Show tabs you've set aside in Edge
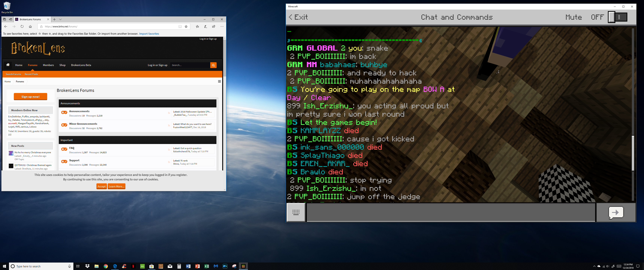The image size is (644, 270). [x=4, y=19]
